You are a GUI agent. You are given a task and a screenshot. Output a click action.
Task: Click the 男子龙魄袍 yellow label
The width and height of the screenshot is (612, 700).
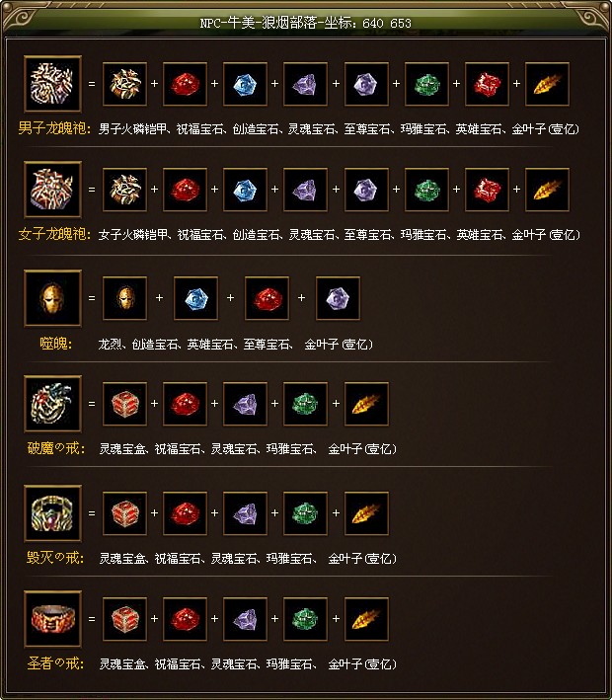click(54, 128)
